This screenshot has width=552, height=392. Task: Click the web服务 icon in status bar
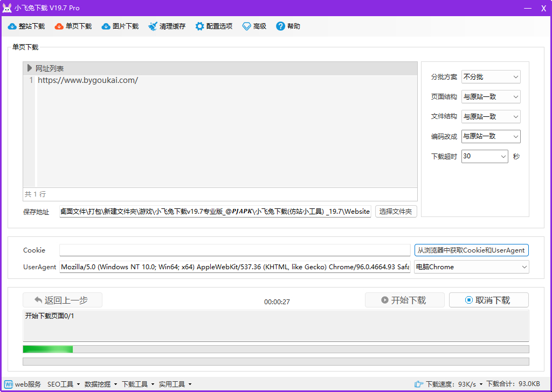9,384
